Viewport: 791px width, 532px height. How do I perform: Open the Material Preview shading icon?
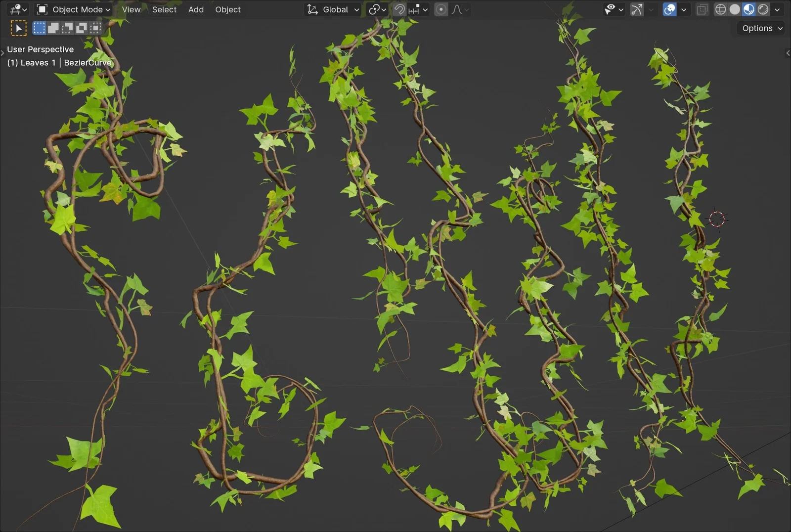coord(748,9)
